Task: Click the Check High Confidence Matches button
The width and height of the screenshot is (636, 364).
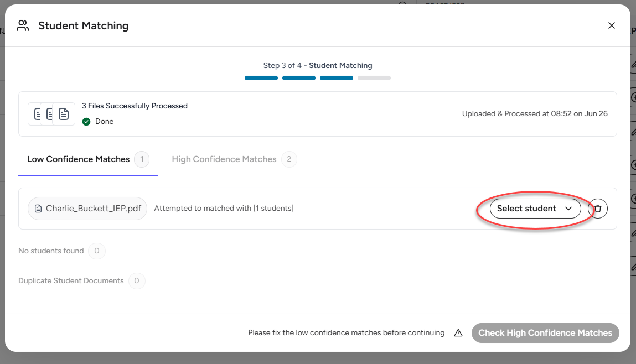Action: click(x=545, y=333)
